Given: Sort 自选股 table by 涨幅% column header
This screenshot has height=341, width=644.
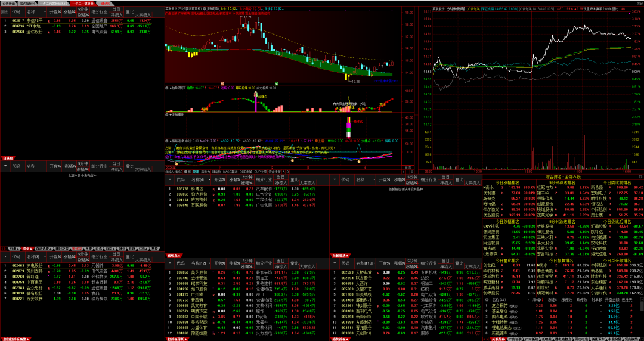Looking at the screenshot, I should (x=70, y=12).
